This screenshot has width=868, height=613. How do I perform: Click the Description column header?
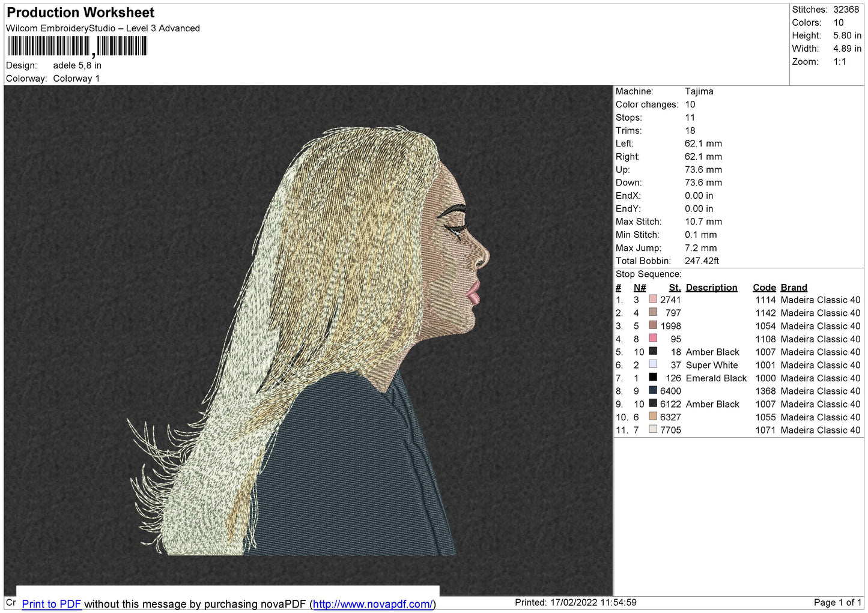tap(711, 288)
